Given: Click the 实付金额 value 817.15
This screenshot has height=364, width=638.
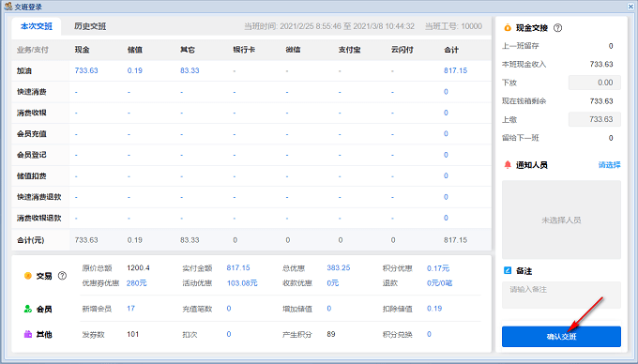Looking at the screenshot, I should [238, 267].
